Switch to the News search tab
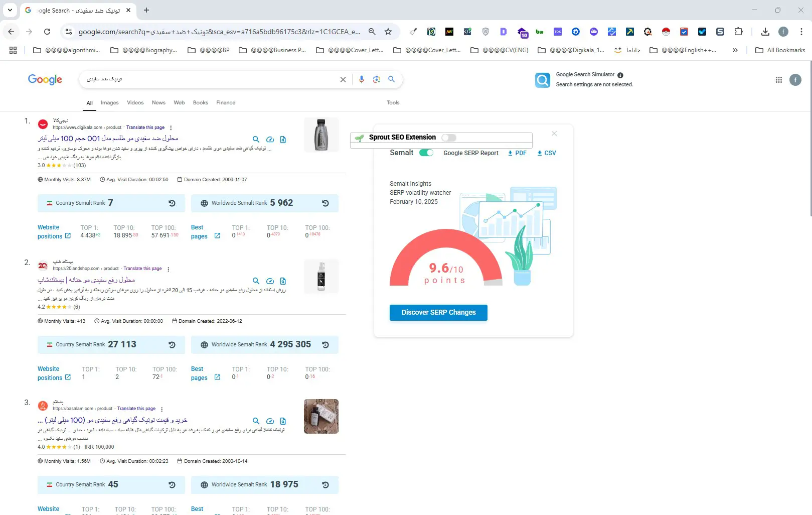The height and width of the screenshot is (515, 812). pos(158,102)
